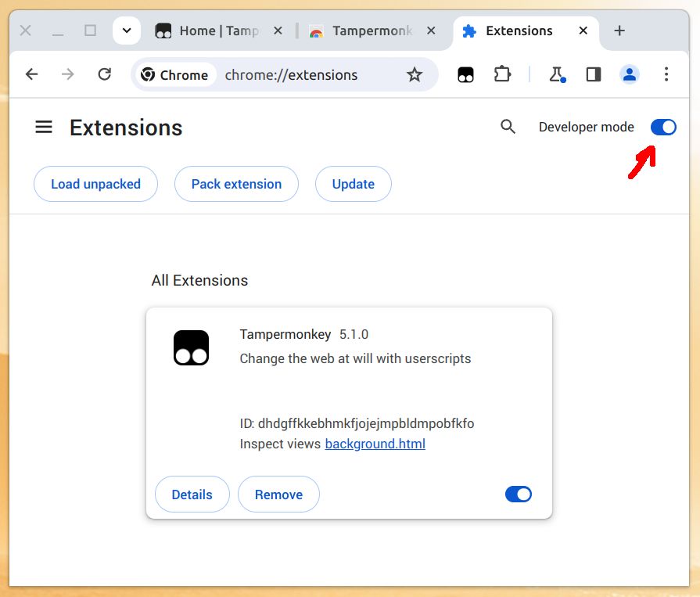Click the Developer mode label
This screenshot has width=700, height=597.
[x=586, y=128]
